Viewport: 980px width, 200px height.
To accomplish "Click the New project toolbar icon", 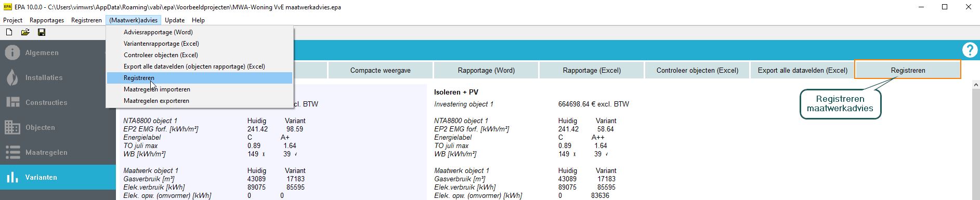I will (9, 32).
